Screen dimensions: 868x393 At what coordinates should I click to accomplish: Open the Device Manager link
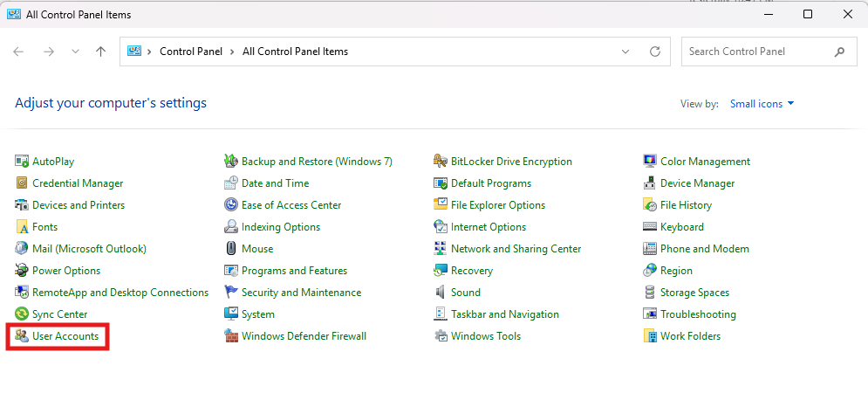698,183
